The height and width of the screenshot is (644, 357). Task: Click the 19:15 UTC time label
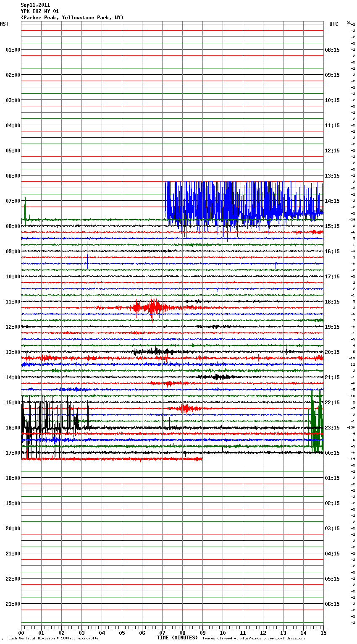(x=332, y=327)
